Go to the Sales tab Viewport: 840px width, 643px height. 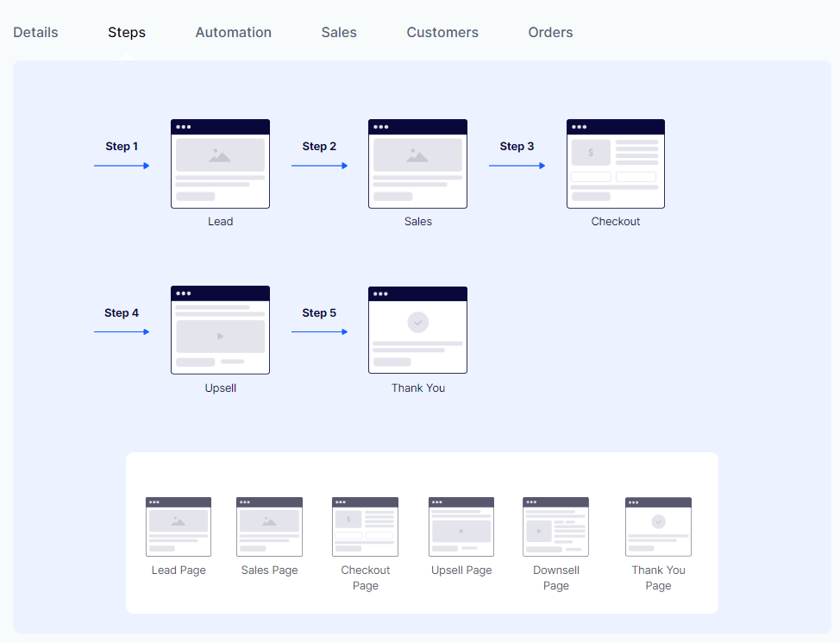pos(339,32)
